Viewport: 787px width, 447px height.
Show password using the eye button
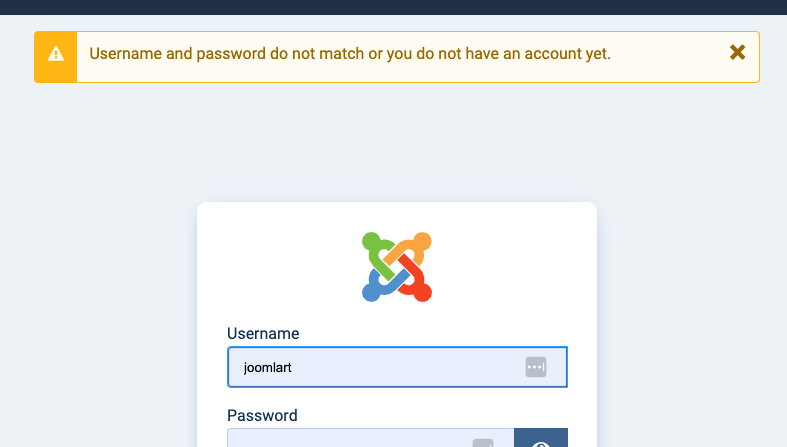(x=541, y=441)
